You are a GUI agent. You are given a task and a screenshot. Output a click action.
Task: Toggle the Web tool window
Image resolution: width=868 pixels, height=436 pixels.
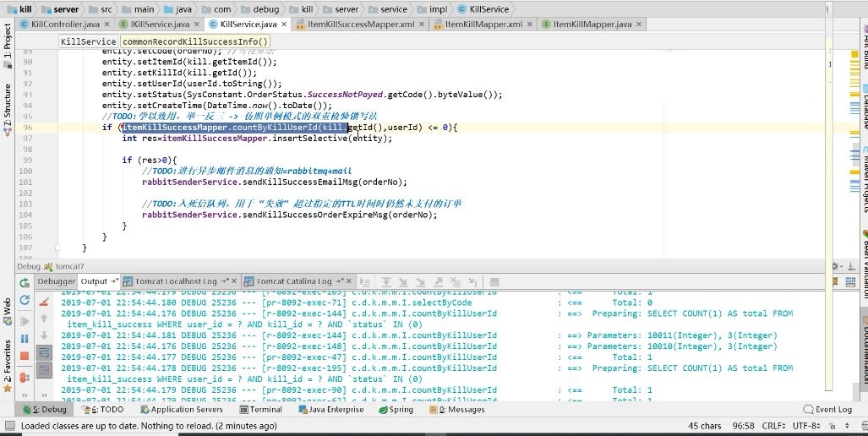click(x=8, y=313)
